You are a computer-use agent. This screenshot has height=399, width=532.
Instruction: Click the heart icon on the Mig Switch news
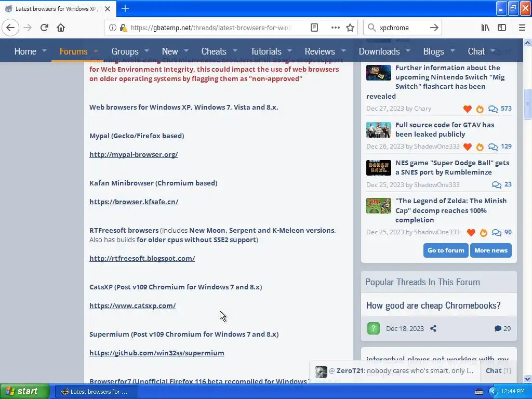[468, 109]
